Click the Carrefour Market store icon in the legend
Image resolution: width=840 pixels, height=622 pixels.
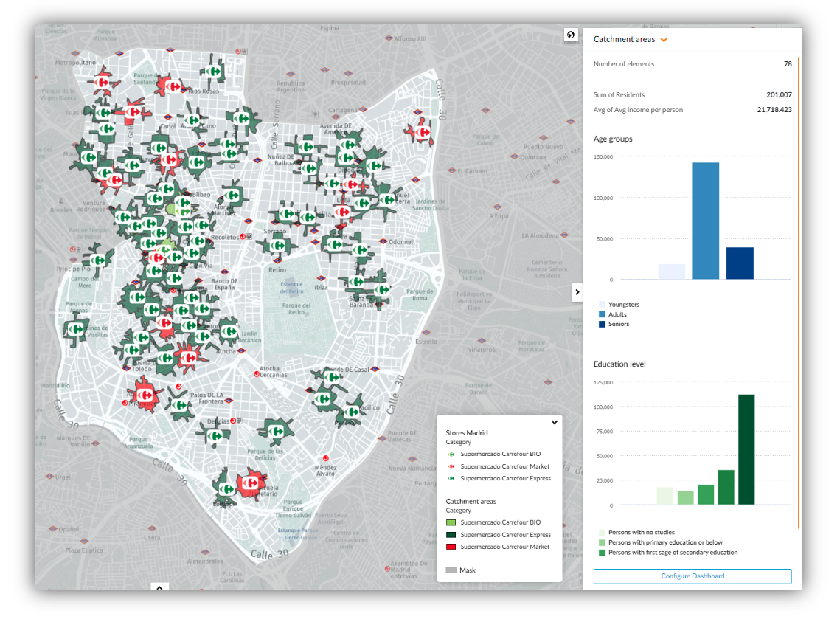[451, 466]
